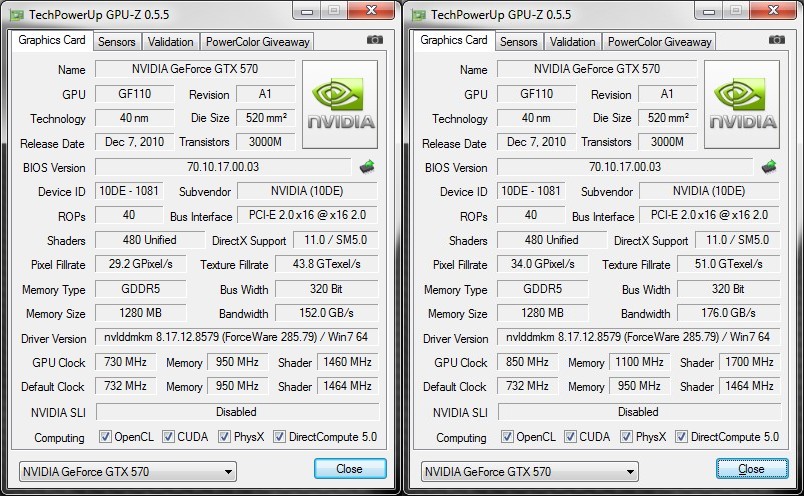The width and height of the screenshot is (804, 496).
Task: Click the NVIDIA logo in left window
Action: [340, 105]
